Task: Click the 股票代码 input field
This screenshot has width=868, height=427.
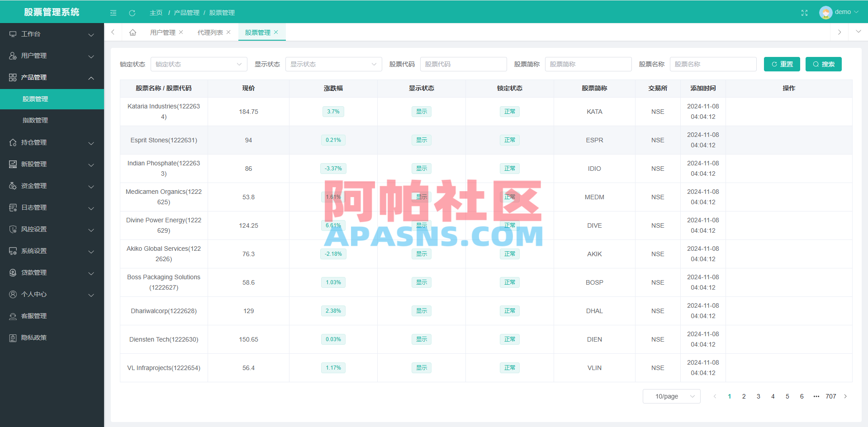Action: click(x=463, y=64)
